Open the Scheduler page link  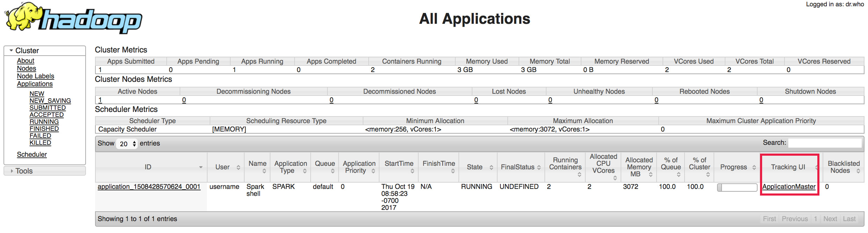click(x=32, y=155)
